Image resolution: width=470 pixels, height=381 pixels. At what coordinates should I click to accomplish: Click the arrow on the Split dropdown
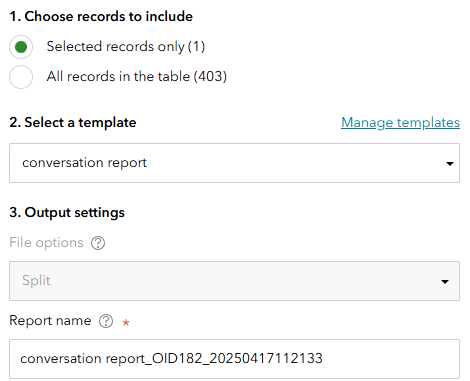click(x=445, y=282)
